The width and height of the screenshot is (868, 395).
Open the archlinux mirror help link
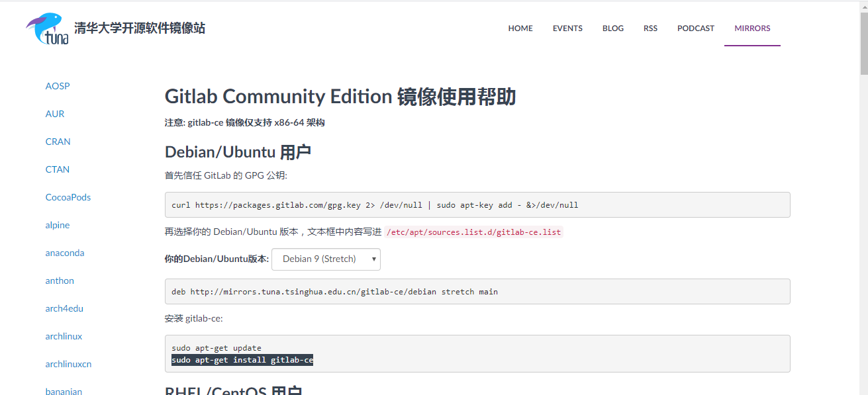coord(64,336)
